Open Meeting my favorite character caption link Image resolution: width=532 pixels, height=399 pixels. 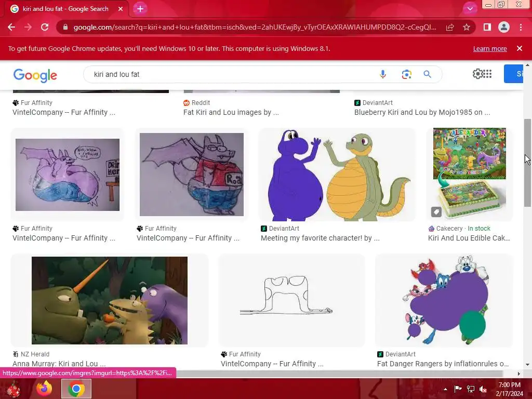pyautogui.click(x=320, y=238)
